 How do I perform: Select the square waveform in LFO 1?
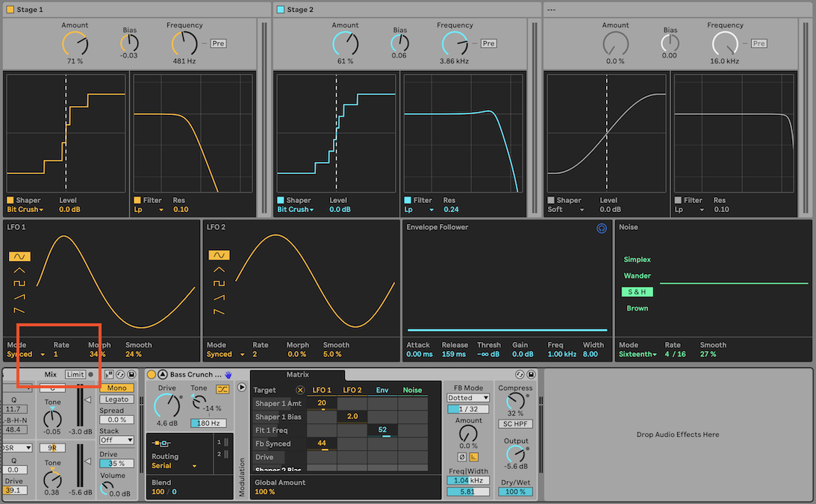coord(19,284)
